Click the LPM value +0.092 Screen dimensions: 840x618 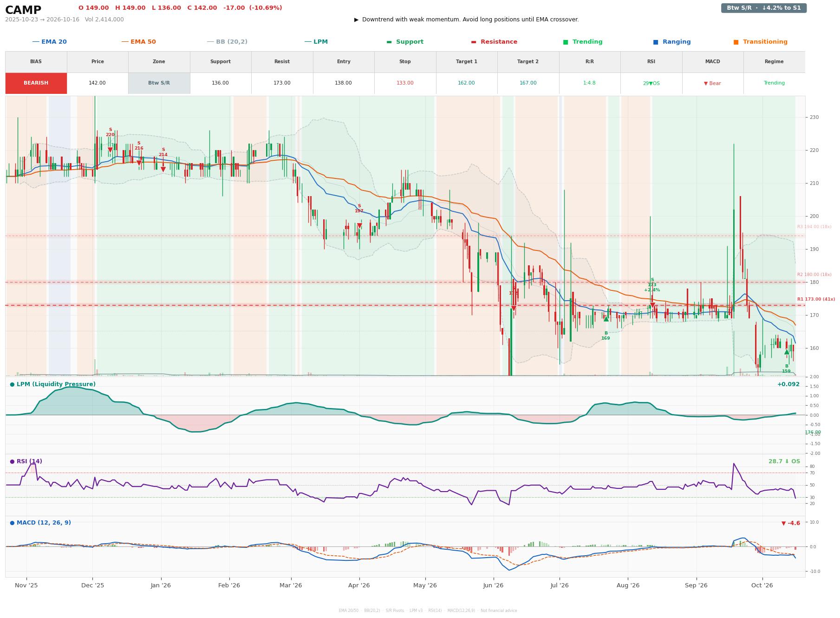(x=788, y=384)
